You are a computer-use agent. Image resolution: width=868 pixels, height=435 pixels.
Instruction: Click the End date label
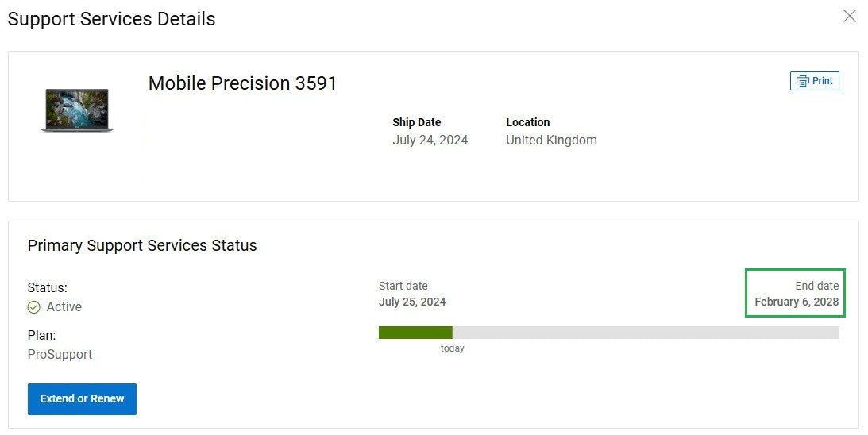(x=816, y=286)
